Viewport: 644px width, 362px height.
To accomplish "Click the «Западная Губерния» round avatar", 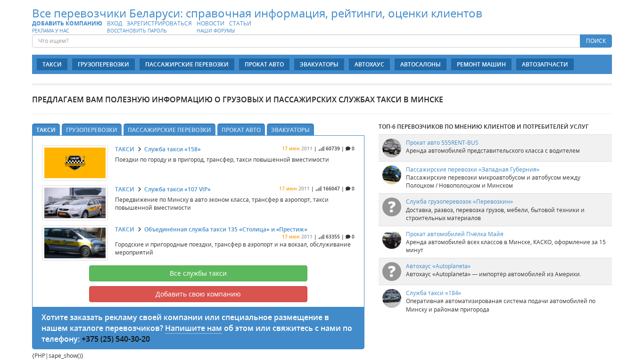I will (x=391, y=175).
